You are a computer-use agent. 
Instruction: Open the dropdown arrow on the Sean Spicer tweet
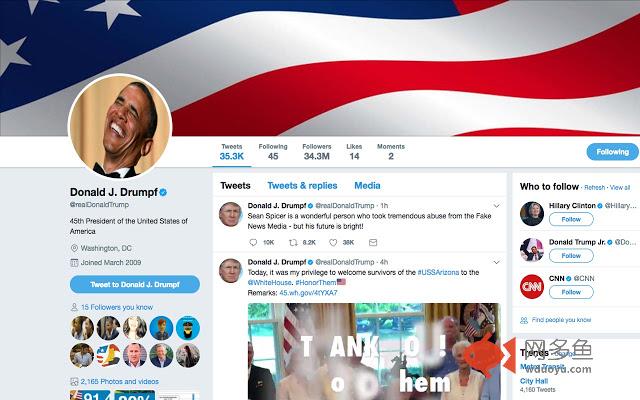click(x=496, y=206)
